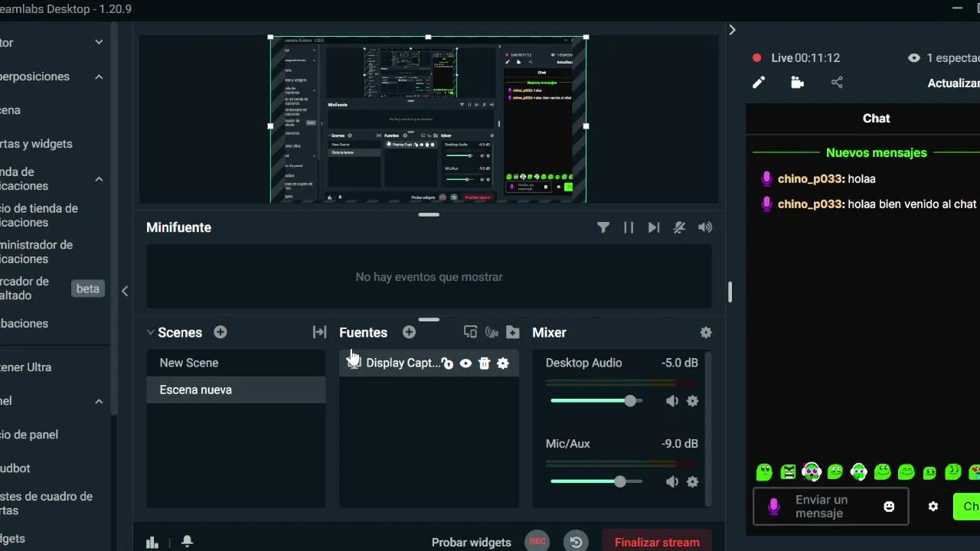Open Mixer panel settings gear
Image resolution: width=980 pixels, height=551 pixels.
pos(706,332)
